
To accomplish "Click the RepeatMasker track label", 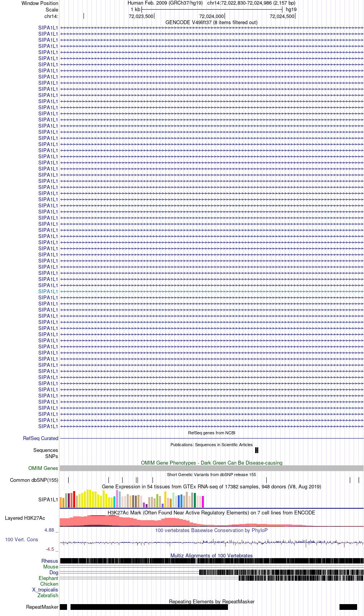I will pos(42,607).
